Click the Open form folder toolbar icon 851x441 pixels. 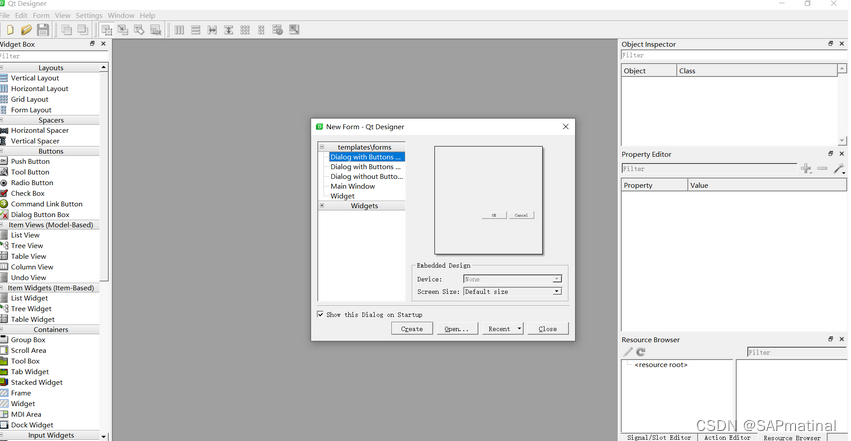[x=26, y=30]
